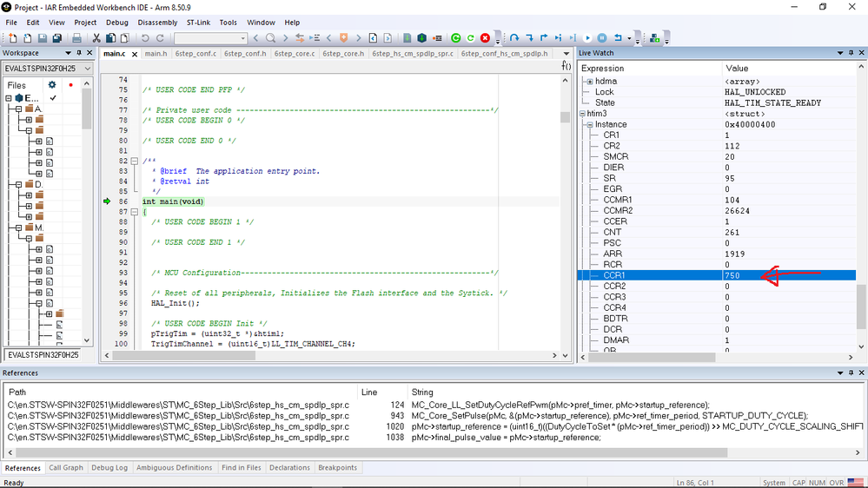
Task: Open the Live Watch panel menu arrow
Action: point(840,53)
